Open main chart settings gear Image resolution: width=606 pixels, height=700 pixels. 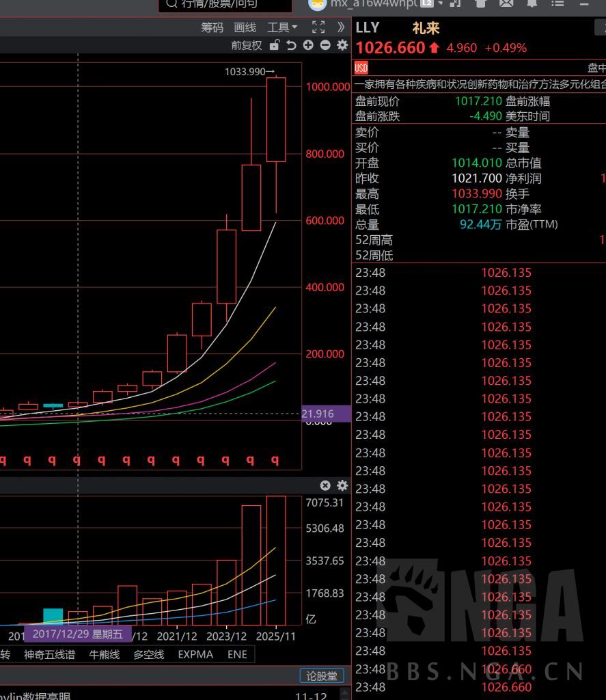pos(342,45)
